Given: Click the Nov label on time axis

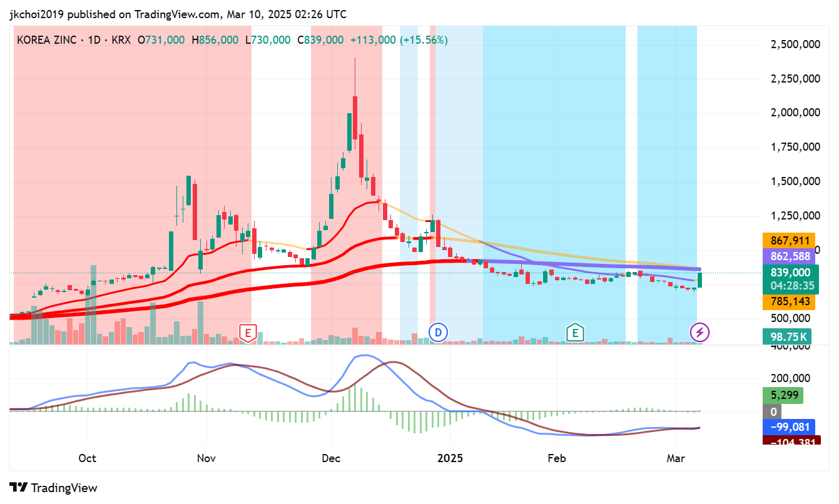Looking at the screenshot, I should click(206, 458).
